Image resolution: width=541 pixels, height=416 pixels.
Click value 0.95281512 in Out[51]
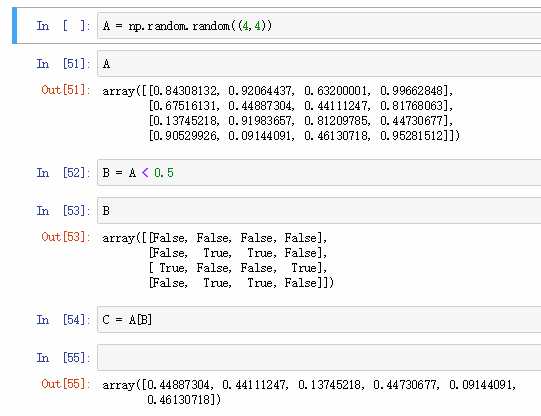click(x=412, y=136)
